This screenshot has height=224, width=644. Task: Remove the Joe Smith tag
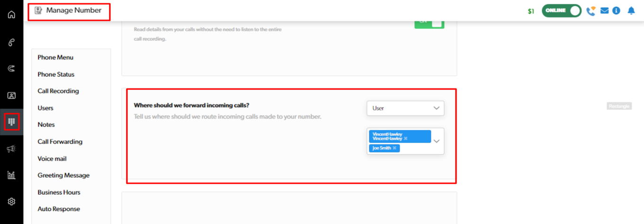pos(394,148)
